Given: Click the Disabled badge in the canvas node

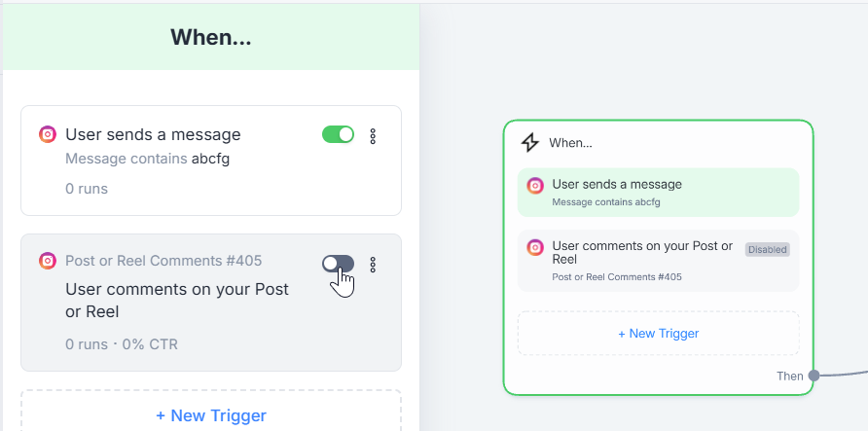Looking at the screenshot, I should pyautogui.click(x=767, y=249).
